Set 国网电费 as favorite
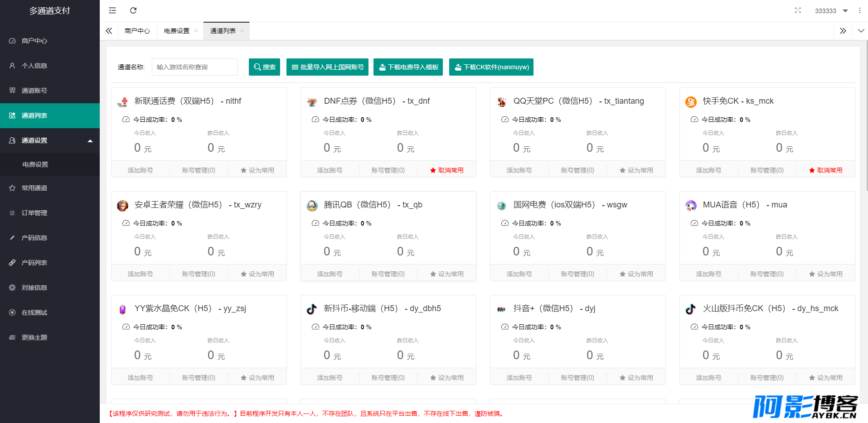Screen dimensions: 868x423 click(636, 274)
